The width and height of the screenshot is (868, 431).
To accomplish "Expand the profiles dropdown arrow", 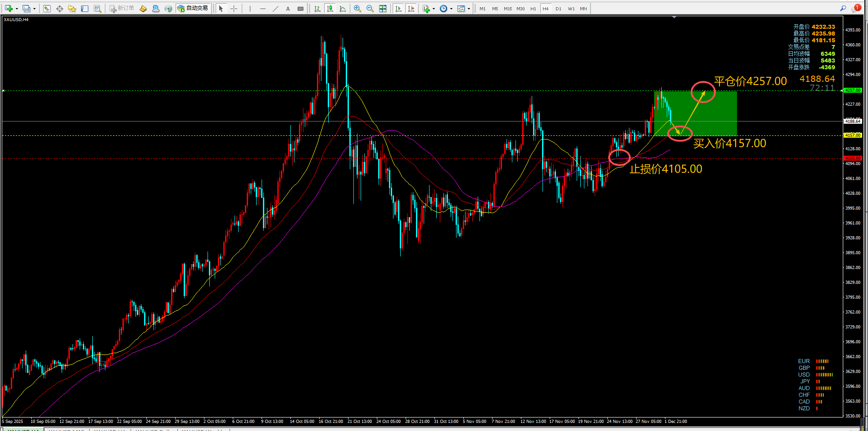I will pyautogui.click(x=34, y=9).
